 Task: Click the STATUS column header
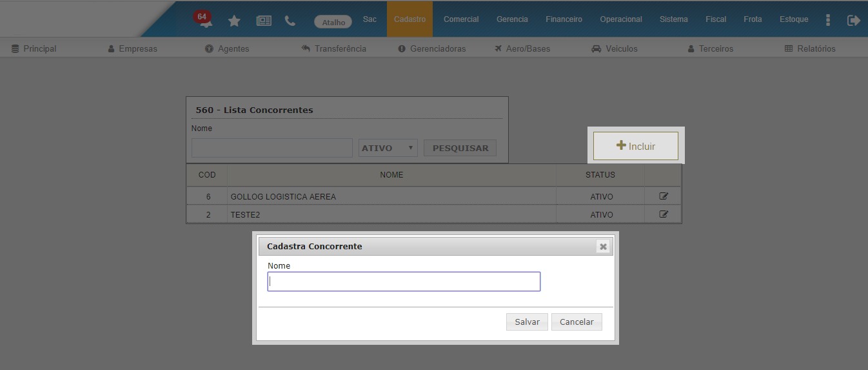(x=600, y=175)
